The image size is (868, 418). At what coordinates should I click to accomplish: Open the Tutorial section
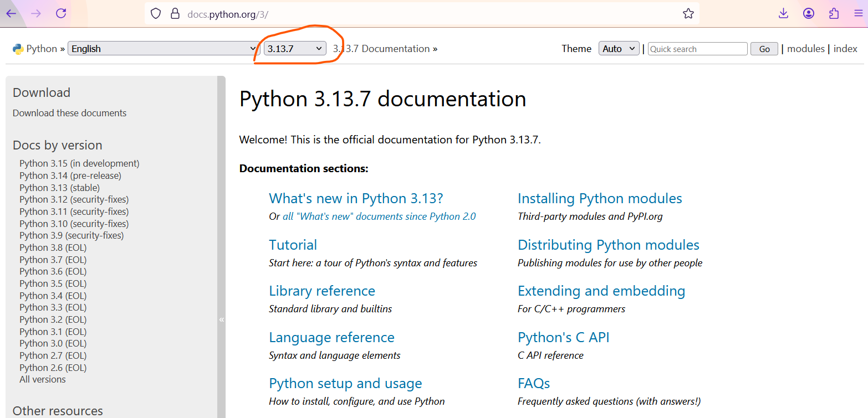coord(293,245)
